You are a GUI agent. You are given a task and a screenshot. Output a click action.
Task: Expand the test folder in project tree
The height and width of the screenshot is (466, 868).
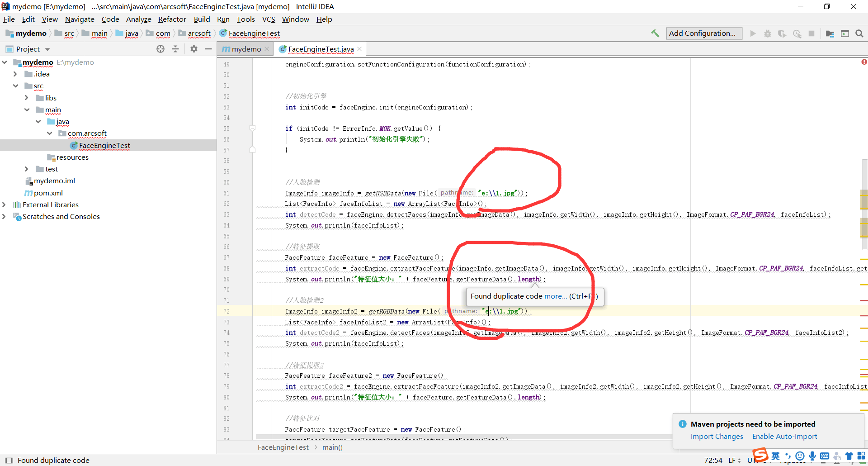point(27,169)
